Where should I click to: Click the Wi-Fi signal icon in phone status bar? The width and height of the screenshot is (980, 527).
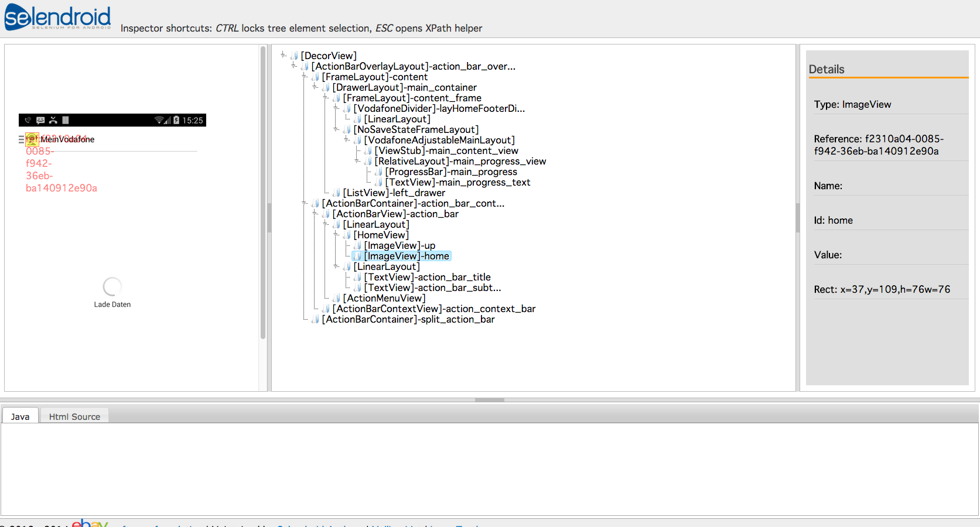pyautogui.click(x=159, y=120)
